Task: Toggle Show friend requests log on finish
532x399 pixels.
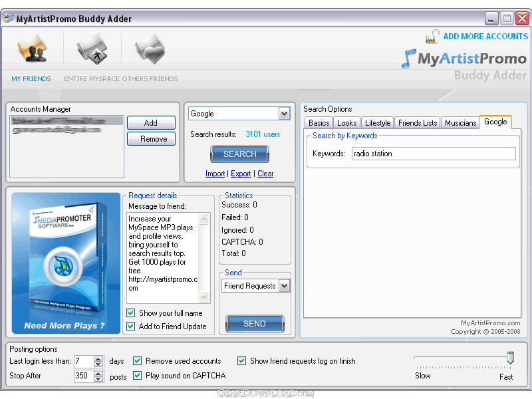Action: pos(241,361)
